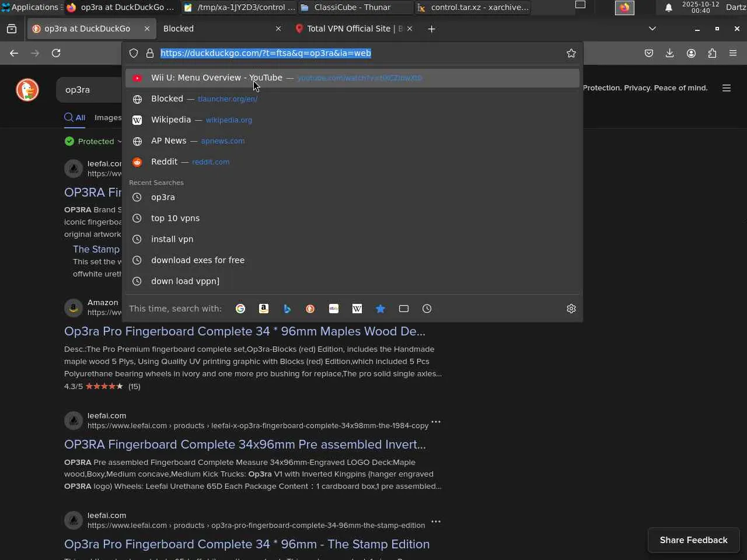Viewport: 747px width, 560px height.
Task: Open notification bell in system panel
Action: click(669, 8)
